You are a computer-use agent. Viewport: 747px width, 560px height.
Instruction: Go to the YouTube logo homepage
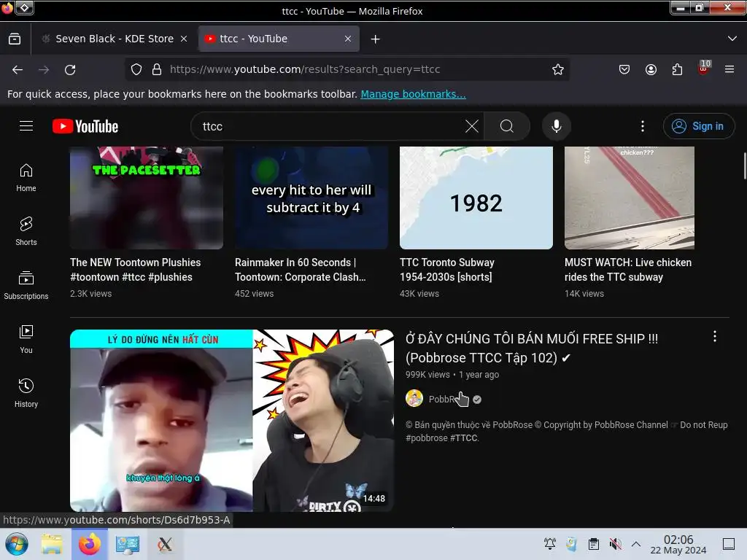point(85,126)
